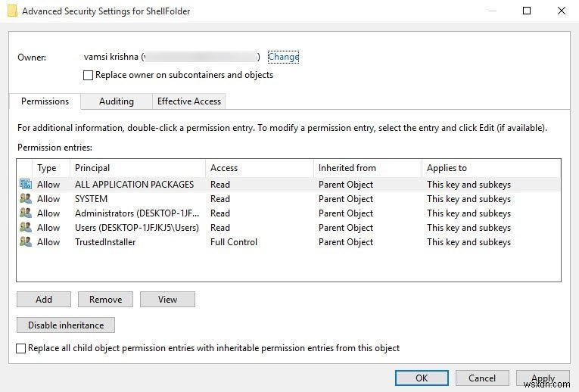Open the Auditing tab
Image resolution: width=579 pixels, height=392 pixels.
tap(117, 101)
